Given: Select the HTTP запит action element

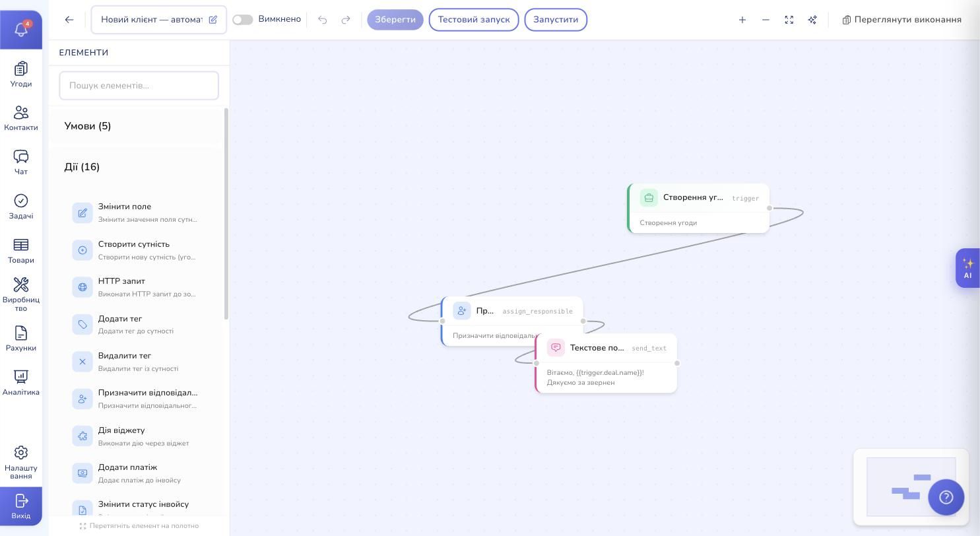Looking at the screenshot, I should [137, 287].
